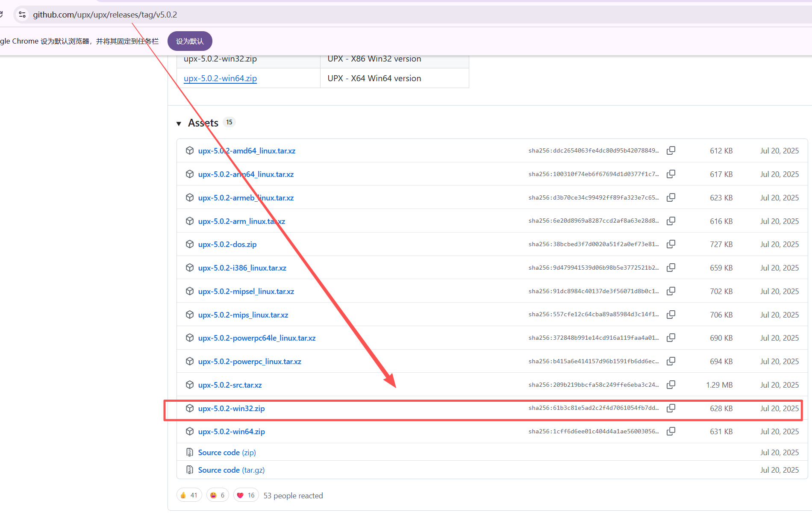Select the sha256:61b3c81e5ad2 hash text
This screenshot has width=812, height=515.
[x=593, y=408]
